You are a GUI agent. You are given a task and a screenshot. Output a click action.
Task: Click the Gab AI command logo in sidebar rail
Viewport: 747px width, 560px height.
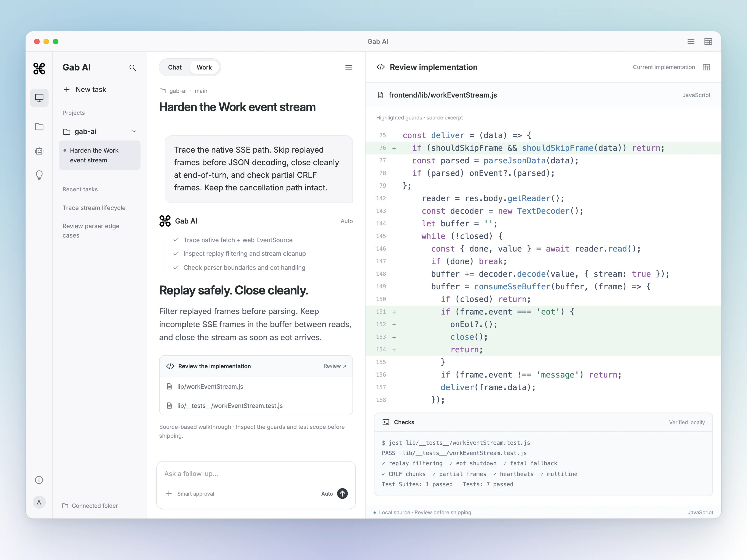39,69
